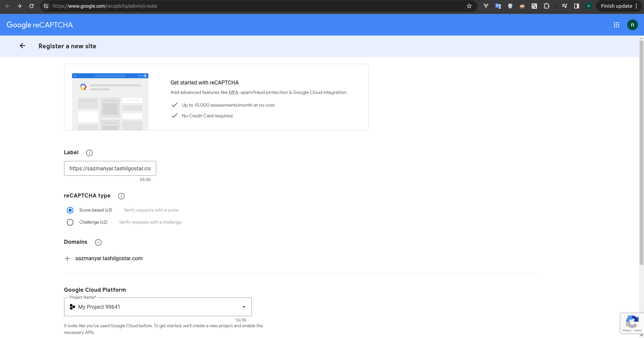Screen dimensions: 644x338
Task: Click the page vertical scrollbar
Action: click(x=641, y=151)
